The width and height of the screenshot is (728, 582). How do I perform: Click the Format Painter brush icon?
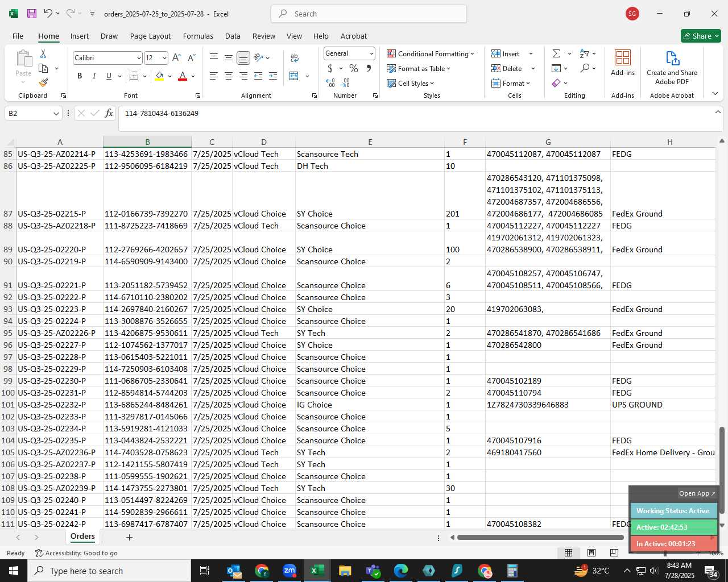click(x=43, y=83)
